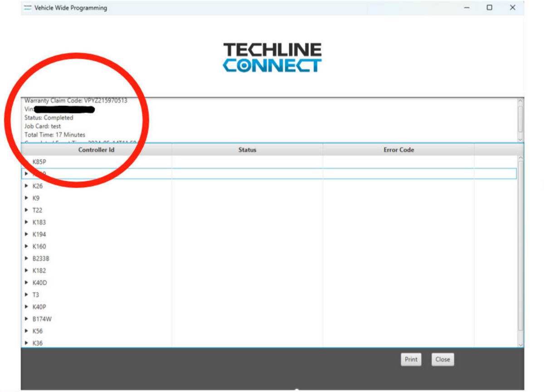Select the K40D controller entry
This screenshot has height=392, width=544.
click(39, 283)
